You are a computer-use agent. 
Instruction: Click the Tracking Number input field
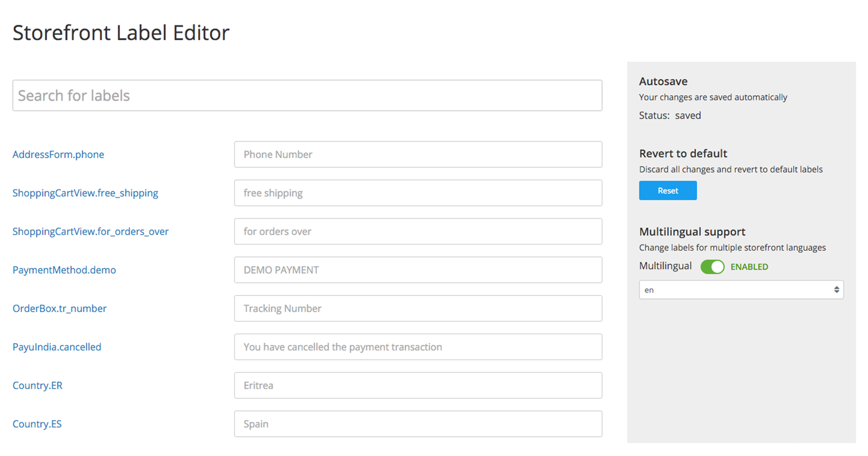418,309
